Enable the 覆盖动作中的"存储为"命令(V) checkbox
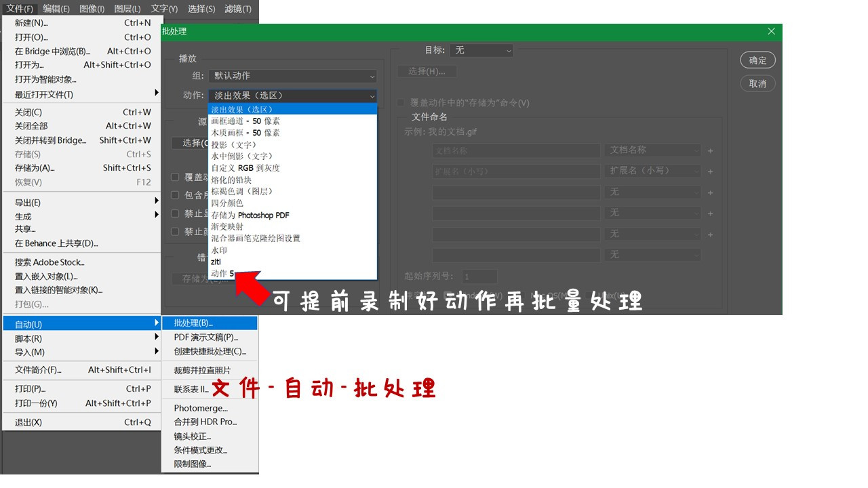 [401, 103]
